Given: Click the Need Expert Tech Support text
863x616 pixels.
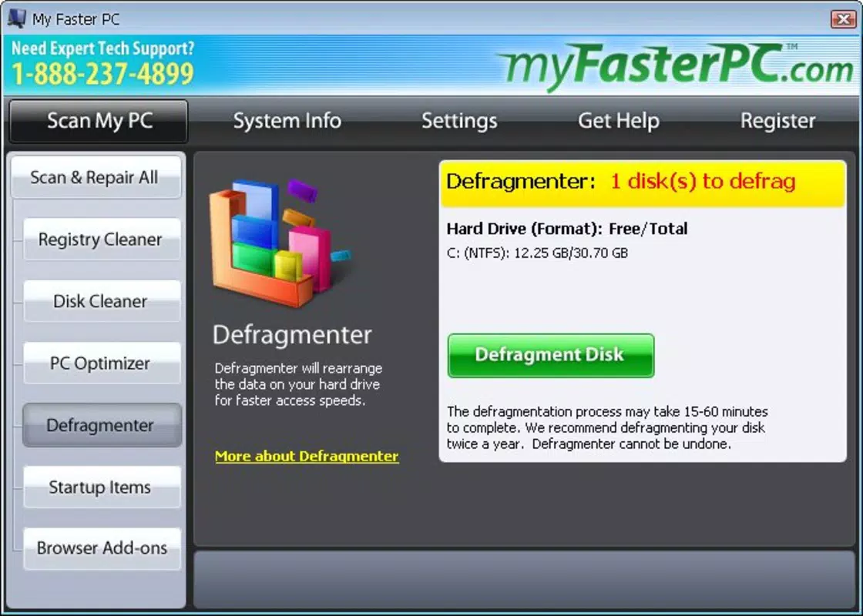Looking at the screenshot, I should (103, 49).
